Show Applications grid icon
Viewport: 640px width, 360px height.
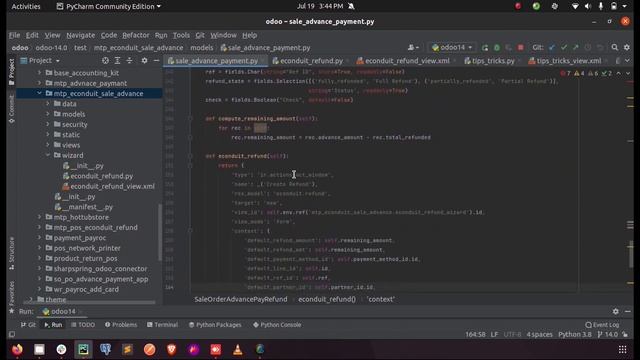tap(622, 349)
